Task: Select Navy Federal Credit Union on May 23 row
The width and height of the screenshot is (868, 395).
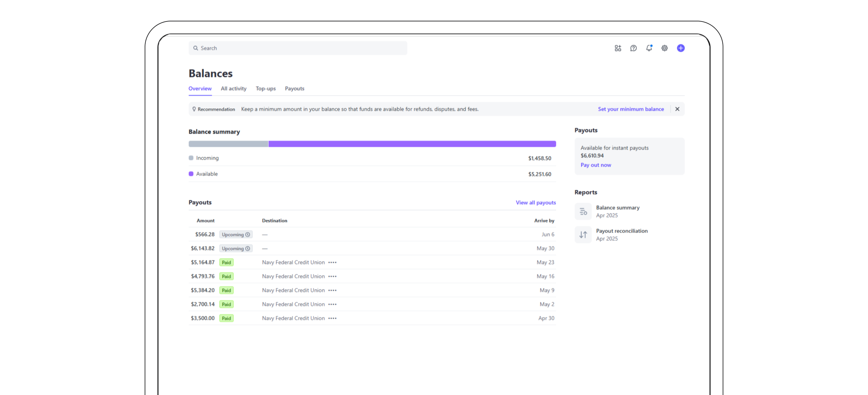Action: 293,262
